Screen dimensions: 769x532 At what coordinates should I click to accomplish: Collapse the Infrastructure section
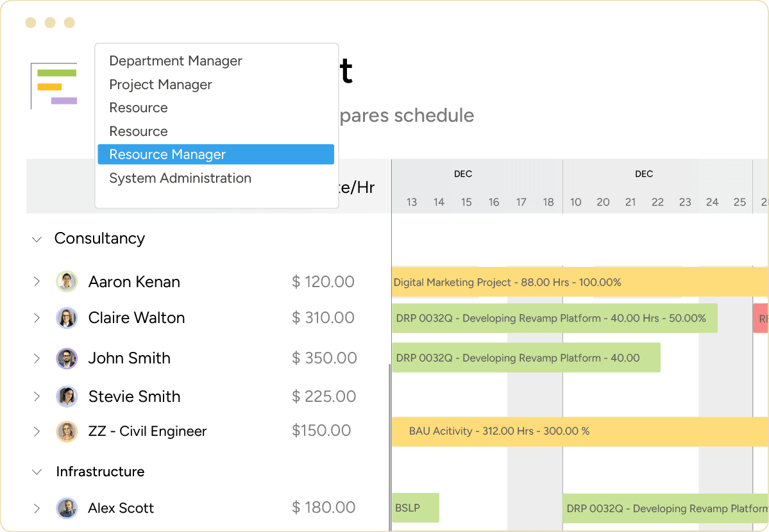pos(37,472)
